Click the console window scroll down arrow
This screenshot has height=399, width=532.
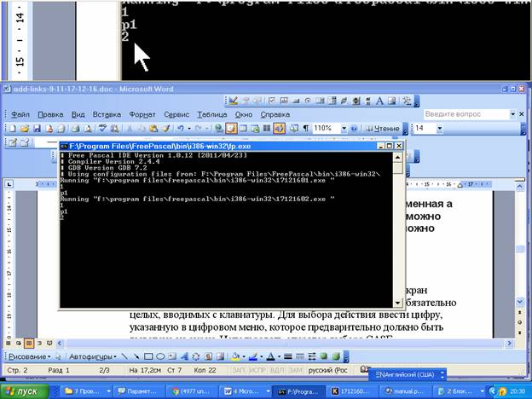397,303
